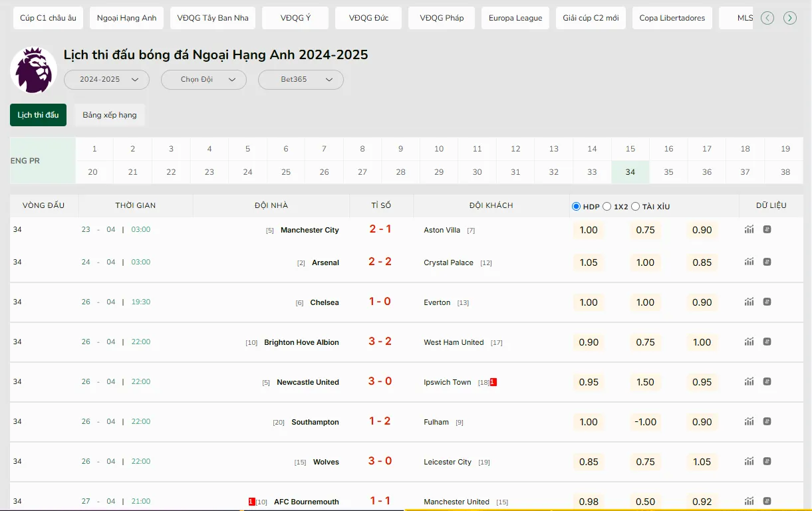The image size is (812, 511).
Task: Open the Ngoại Hạng Anh league tab
Action: [x=126, y=18]
